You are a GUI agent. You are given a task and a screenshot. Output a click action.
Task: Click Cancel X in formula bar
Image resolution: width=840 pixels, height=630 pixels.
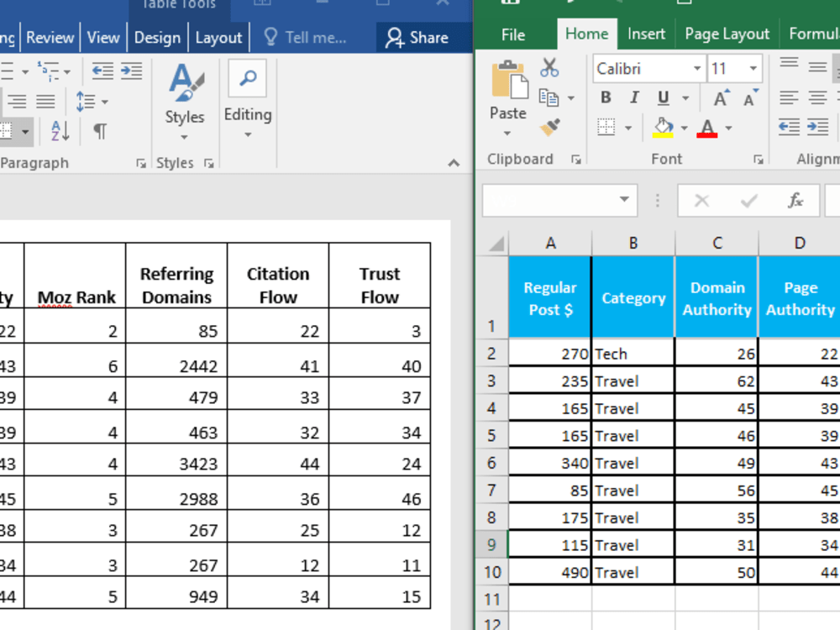pyautogui.click(x=701, y=201)
